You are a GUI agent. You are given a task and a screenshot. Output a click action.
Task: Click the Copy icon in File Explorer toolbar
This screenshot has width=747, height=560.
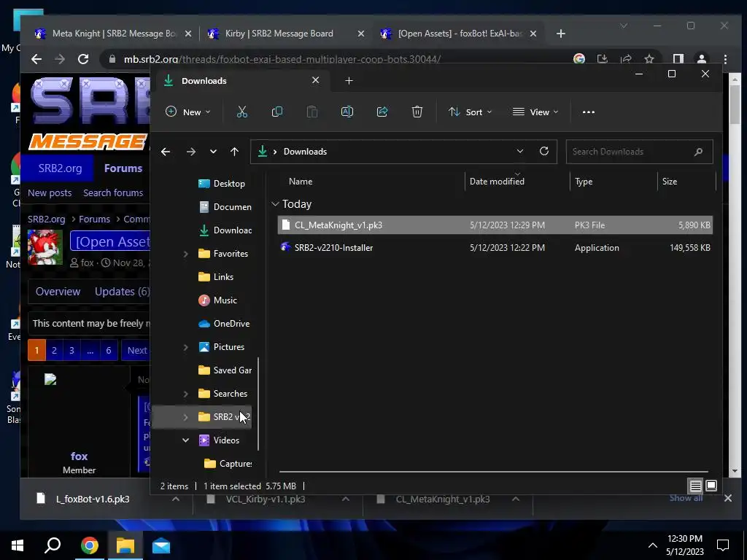click(276, 112)
